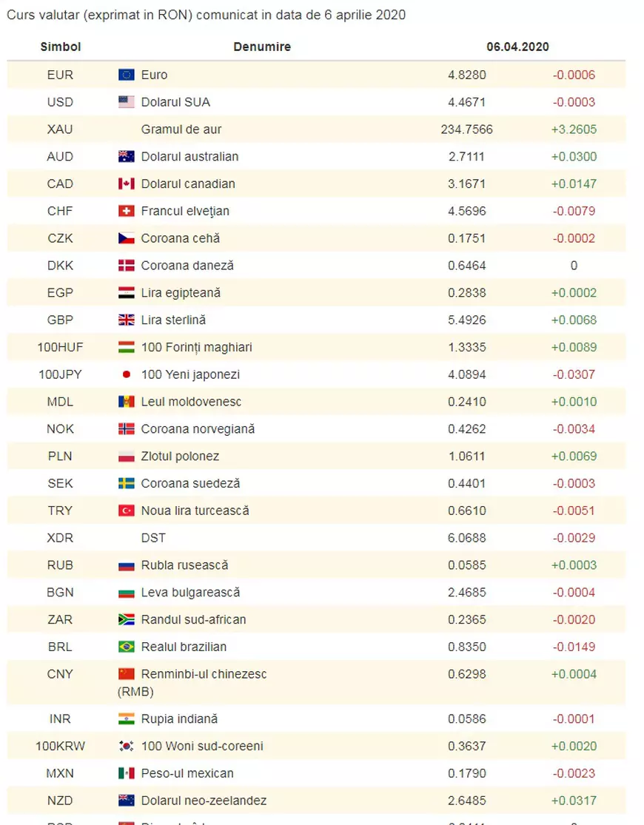Click the Simbol column header
The image size is (644, 825).
[61, 47]
